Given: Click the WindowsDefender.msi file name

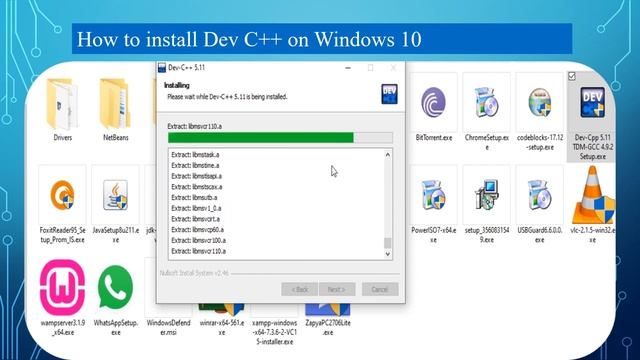Looking at the screenshot, I should pyautogui.click(x=169, y=328).
